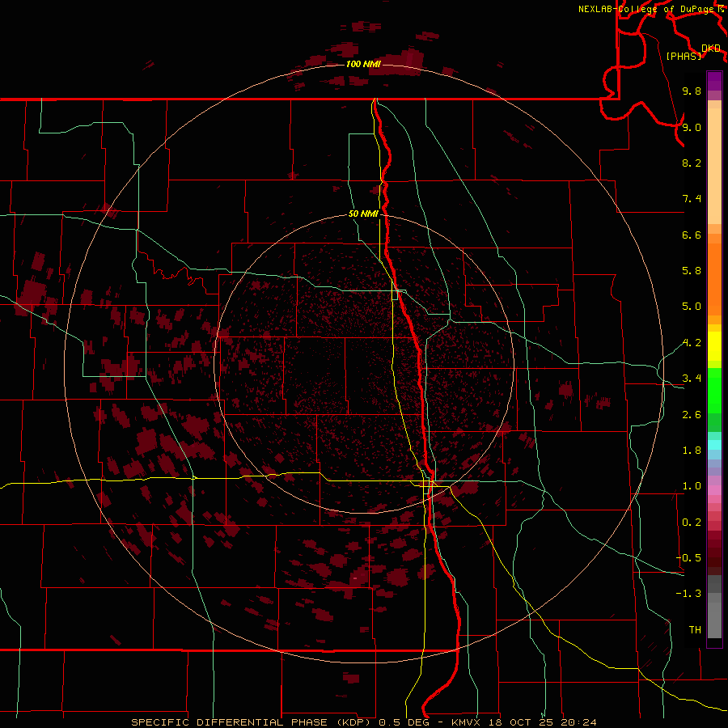728x728 pixels.
Task: Click the 6.6 scale value
Action: click(x=692, y=235)
